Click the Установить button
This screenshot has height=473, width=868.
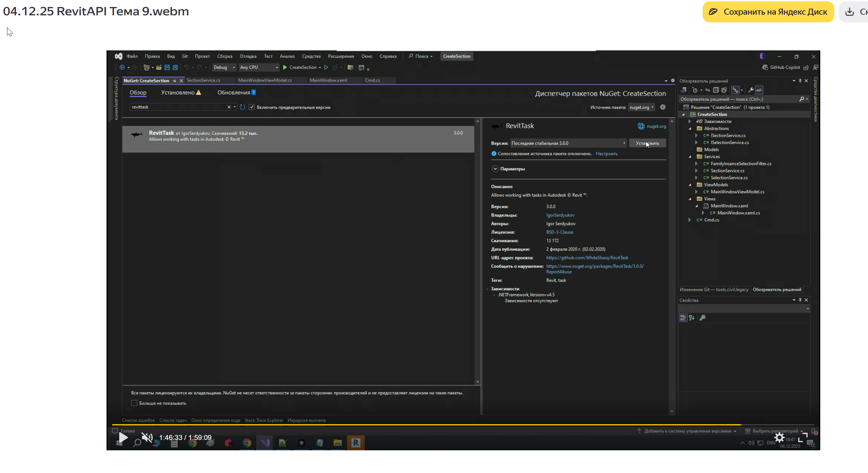coord(647,143)
